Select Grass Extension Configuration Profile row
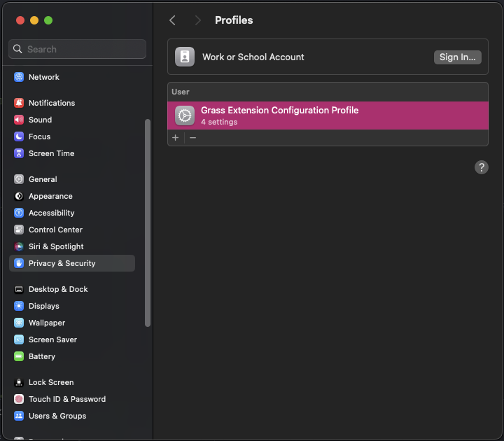 tap(328, 115)
